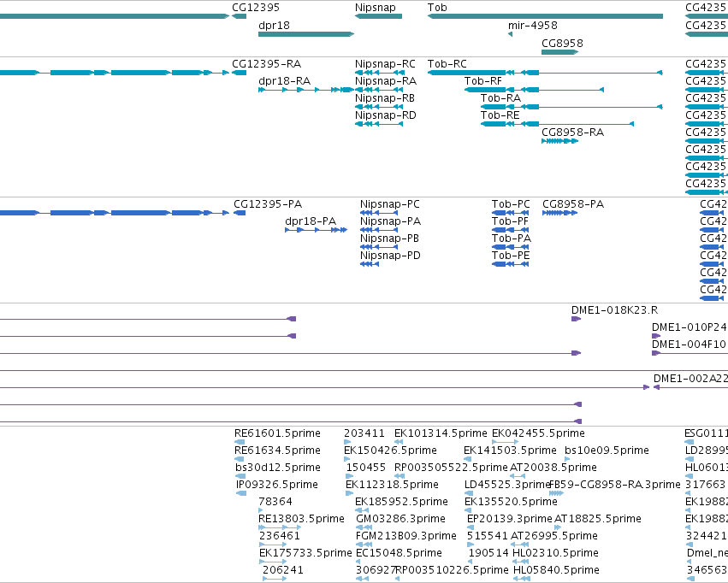The image size is (728, 583).
Task: Open the CG8958 gene label
Action: pyautogui.click(x=562, y=43)
